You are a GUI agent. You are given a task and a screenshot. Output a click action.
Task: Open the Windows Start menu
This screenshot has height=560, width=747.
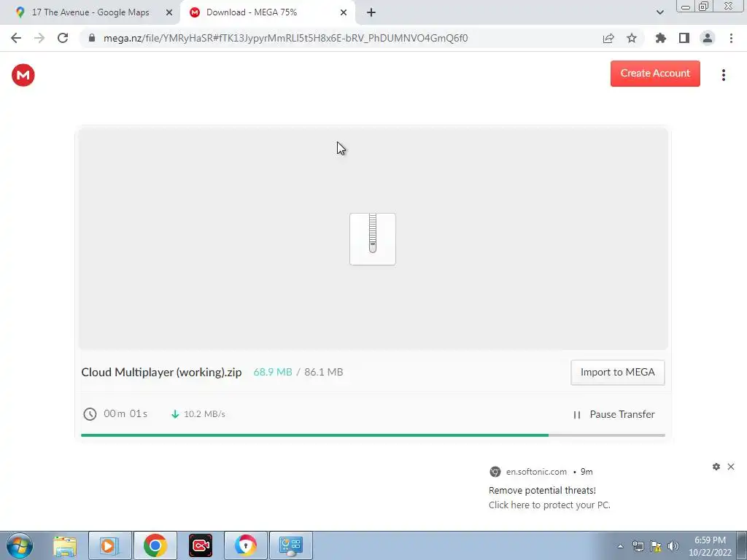tap(20, 545)
